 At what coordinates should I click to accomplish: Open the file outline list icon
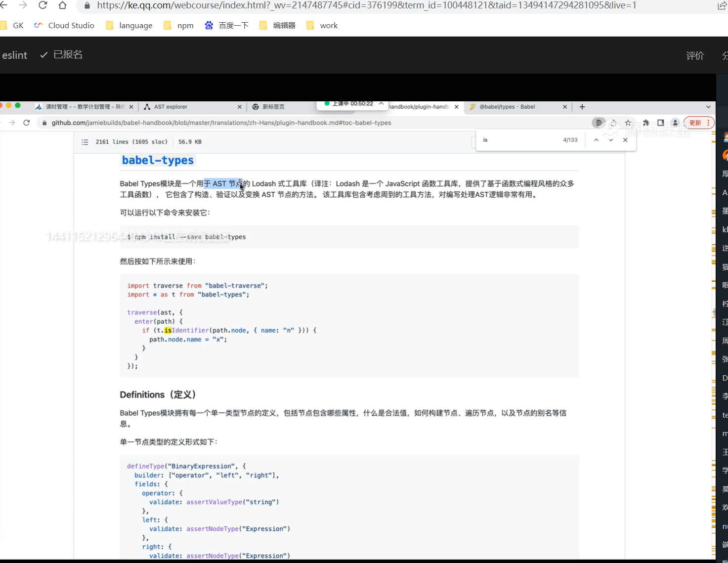pyautogui.click(x=85, y=142)
